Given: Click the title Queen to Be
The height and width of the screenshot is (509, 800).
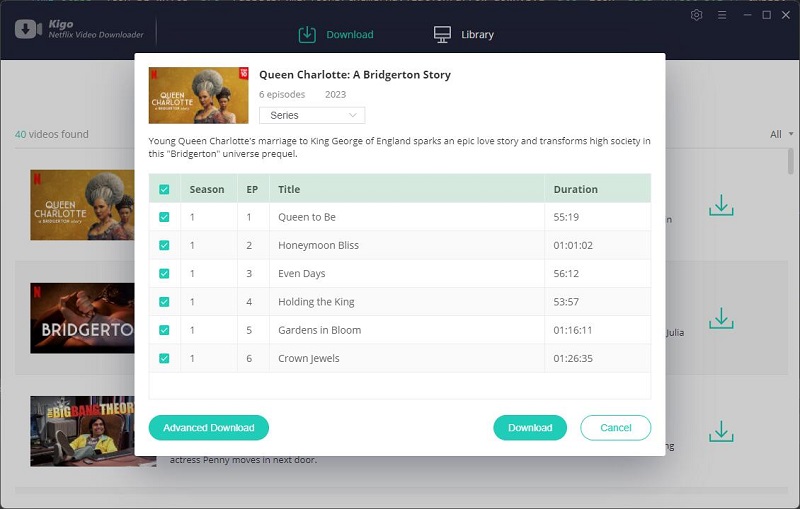Looking at the screenshot, I should click(x=307, y=217).
